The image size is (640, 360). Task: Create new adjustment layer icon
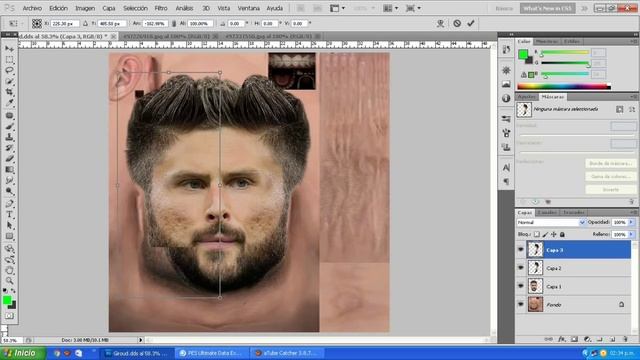[x=587, y=339]
